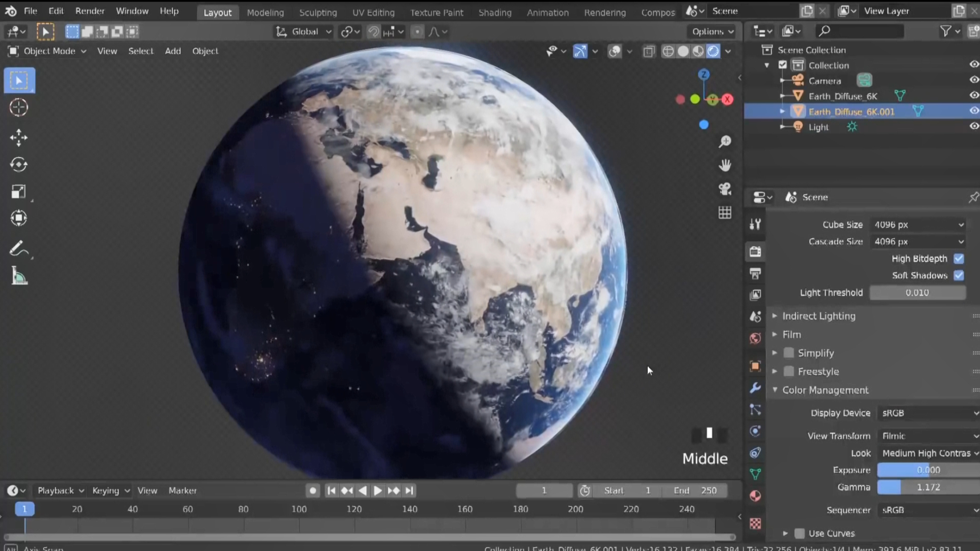
Task: Open the Layout tab menu
Action: coord(217,12)
